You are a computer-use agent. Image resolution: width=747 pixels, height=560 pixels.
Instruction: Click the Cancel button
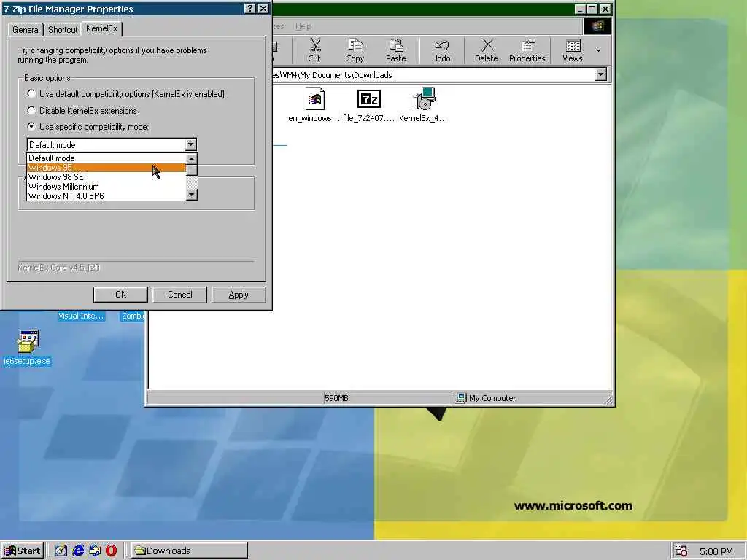point(179,295)
